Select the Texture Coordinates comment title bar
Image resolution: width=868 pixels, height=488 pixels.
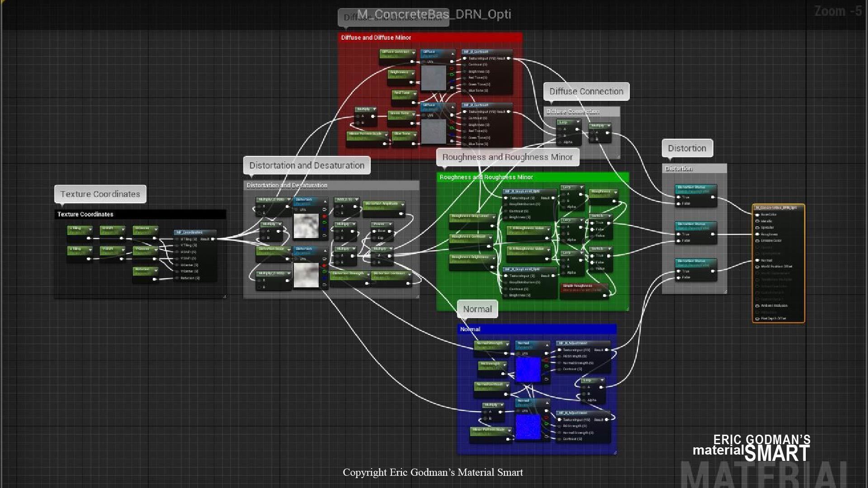point(140,214)
